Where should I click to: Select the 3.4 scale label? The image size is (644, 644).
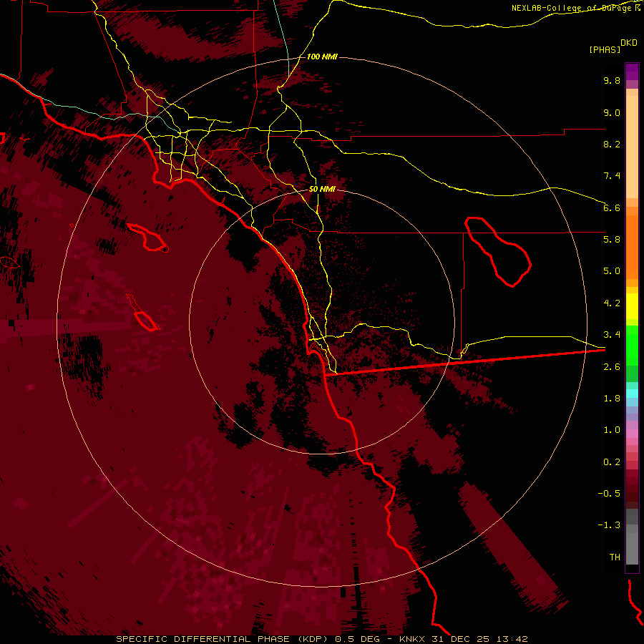pos(612,335)
